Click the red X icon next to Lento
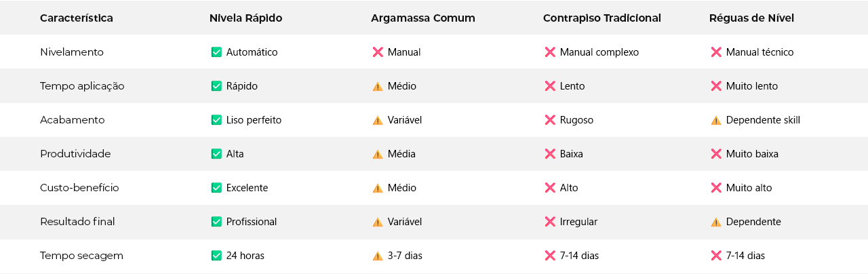Image resolution: width=868 pixels, height=274 pixels. [x=550, y=86]
